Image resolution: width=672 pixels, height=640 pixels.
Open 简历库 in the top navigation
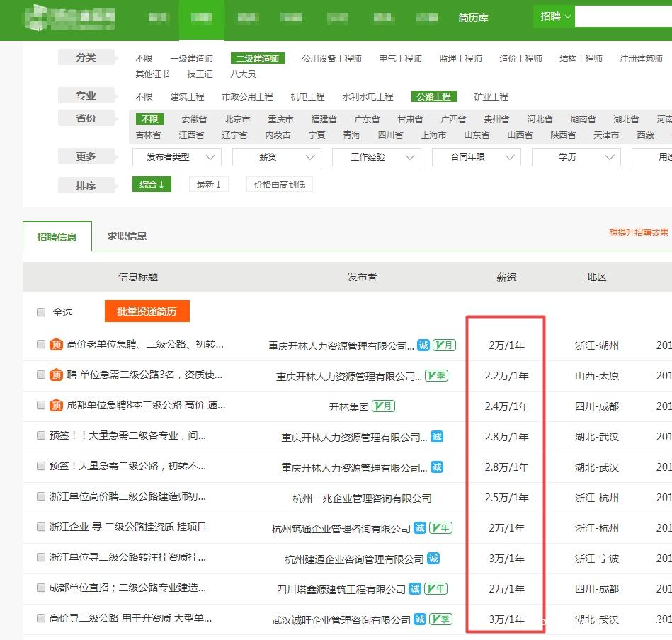coord(473,18)
